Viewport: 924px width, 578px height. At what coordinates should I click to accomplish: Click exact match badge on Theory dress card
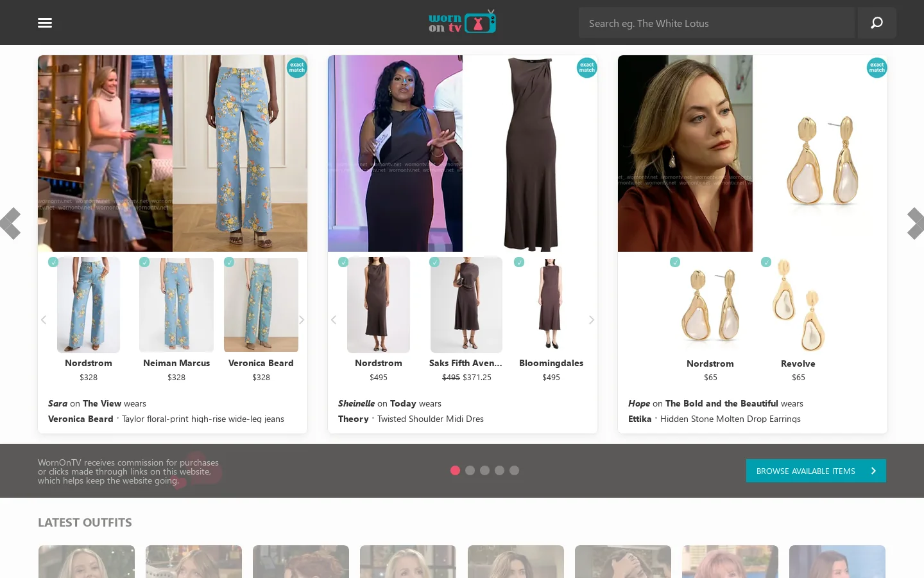[x=586, y=67]
